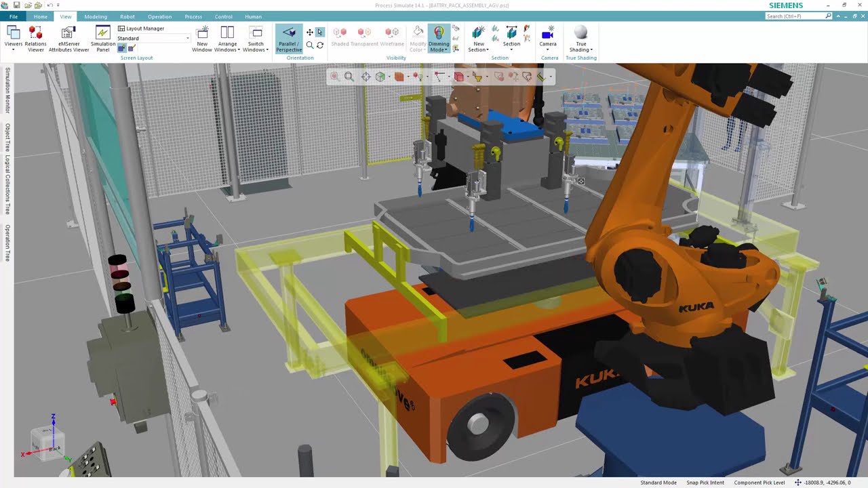Toggle Parallel / Perspective view

pyautogui.click(x=289, y=39)
